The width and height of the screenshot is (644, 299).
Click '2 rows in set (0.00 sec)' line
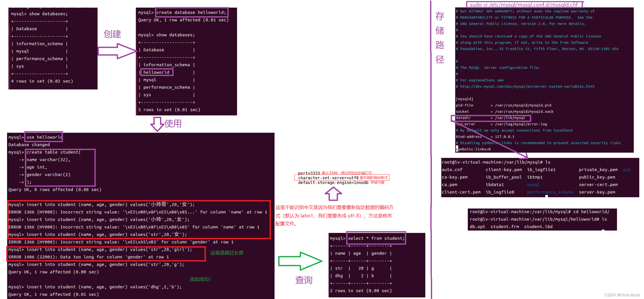(361, 291)
